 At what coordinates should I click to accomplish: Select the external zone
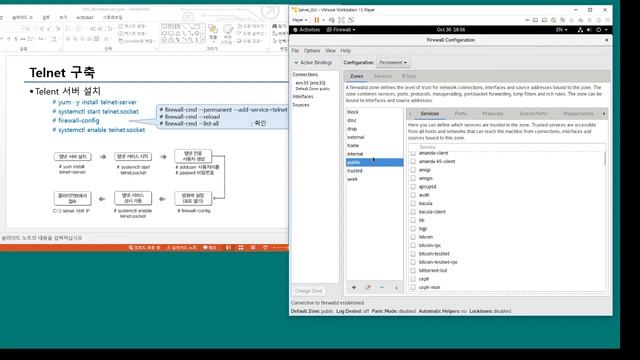(x=374, y=137)
